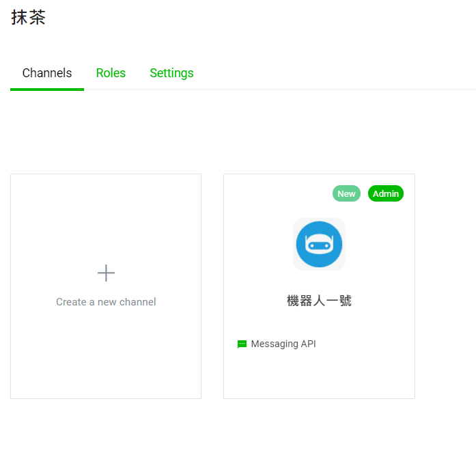The height and width of the screenshot is (451, 476).
Task: Click the Admin badge on channel card
Action: click(386, 193)
